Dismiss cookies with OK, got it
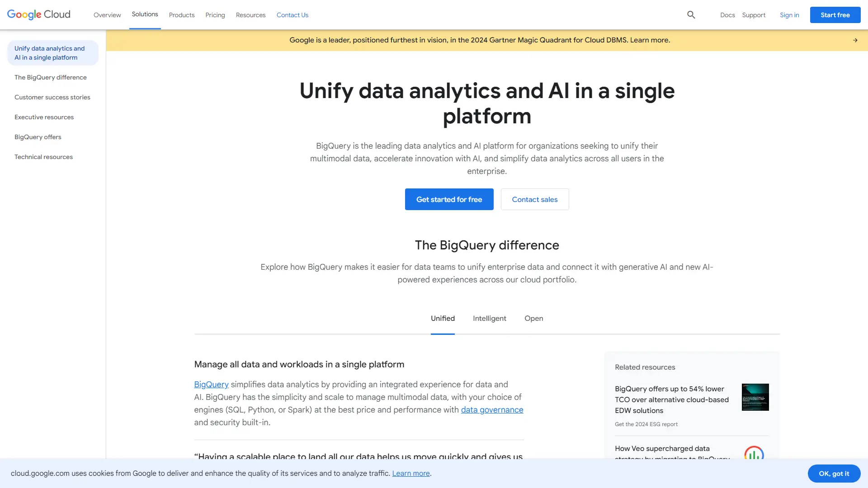 point(834,474)
